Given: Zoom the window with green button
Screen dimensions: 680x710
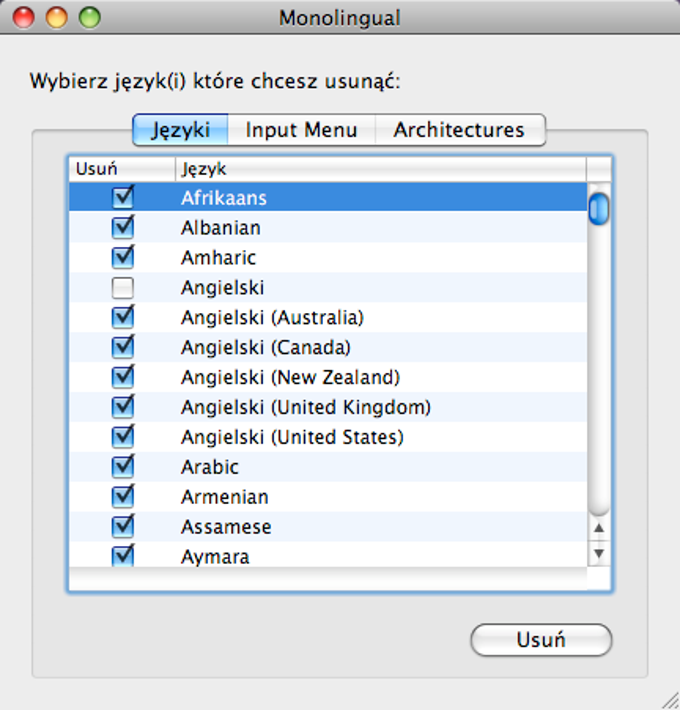Looking at the screenshot, I should click(90, 18).
